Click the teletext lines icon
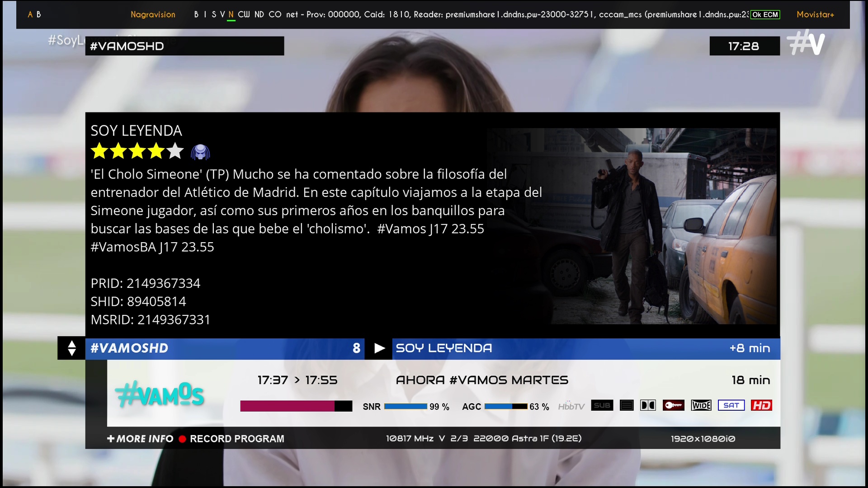 click(627, 405)
